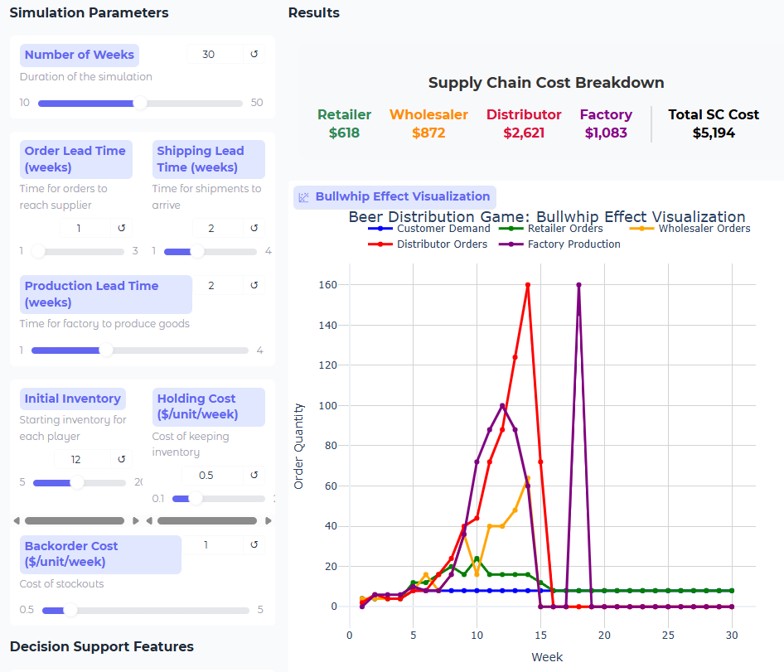
Task: Click the Backorder Cost ($/unit/week) label
Action: click(100, 554)
